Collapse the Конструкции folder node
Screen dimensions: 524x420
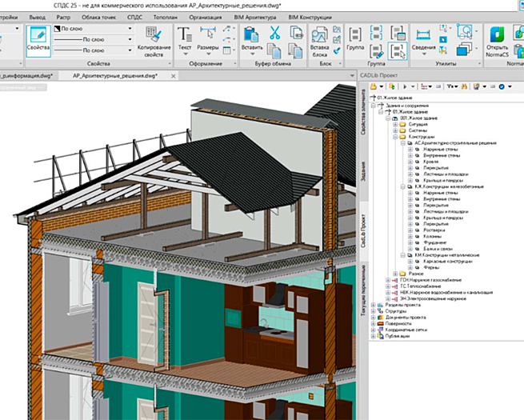[395, 137]
